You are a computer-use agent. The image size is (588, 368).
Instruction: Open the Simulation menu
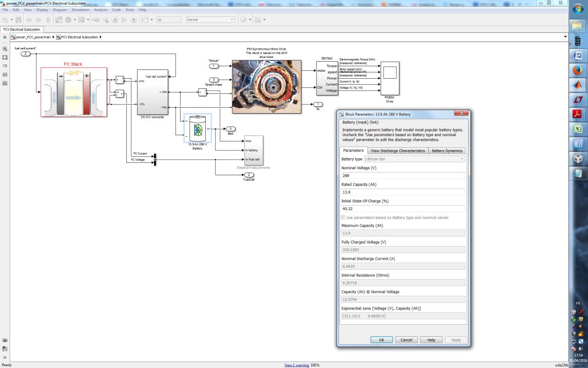[80, 10]
